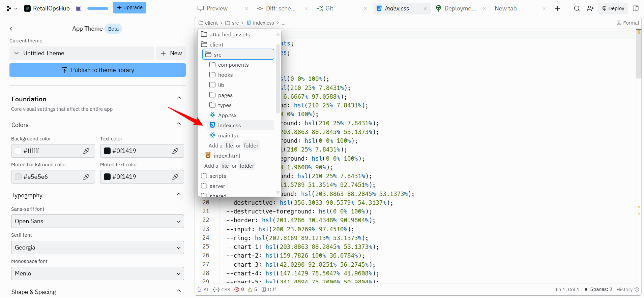This screenshot has height=298, width=644.
Task: Pick text color with eyedropper icon
Action: [175, 151]
